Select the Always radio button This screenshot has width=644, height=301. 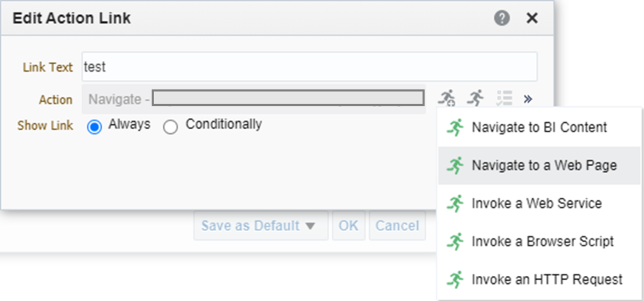[x=94, y=127]
